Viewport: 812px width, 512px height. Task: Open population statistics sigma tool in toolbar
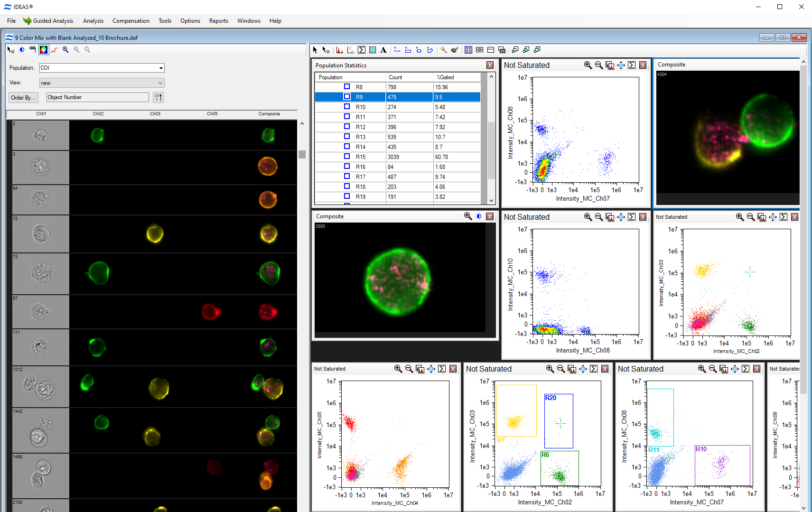pos(362,50)
